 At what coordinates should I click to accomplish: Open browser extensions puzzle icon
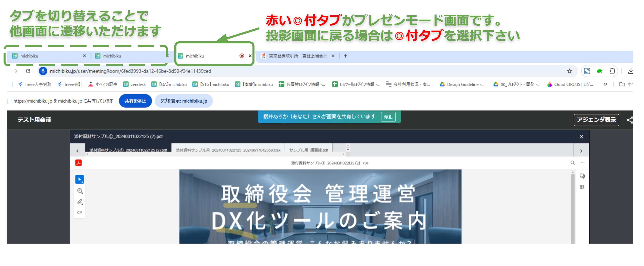tap(612, 71)
